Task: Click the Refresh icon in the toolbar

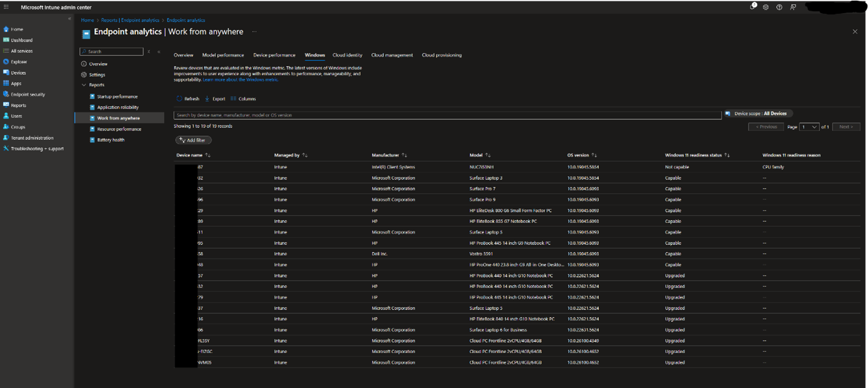Action: click(x=179, y=99)
